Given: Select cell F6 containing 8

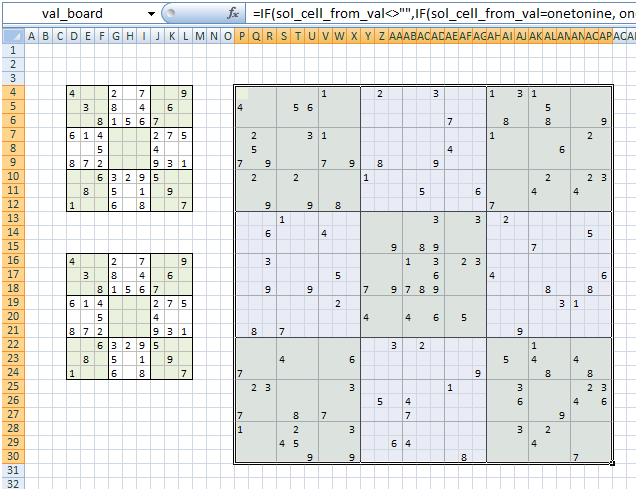Looking at the screenshot, I should (101, 121).
